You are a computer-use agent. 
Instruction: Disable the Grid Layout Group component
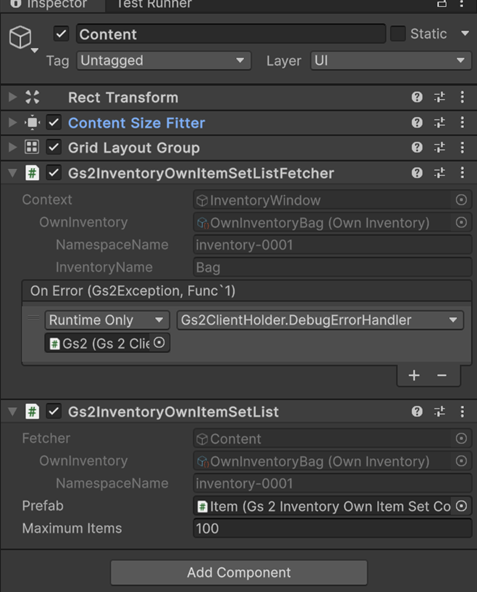click(54, 147)
